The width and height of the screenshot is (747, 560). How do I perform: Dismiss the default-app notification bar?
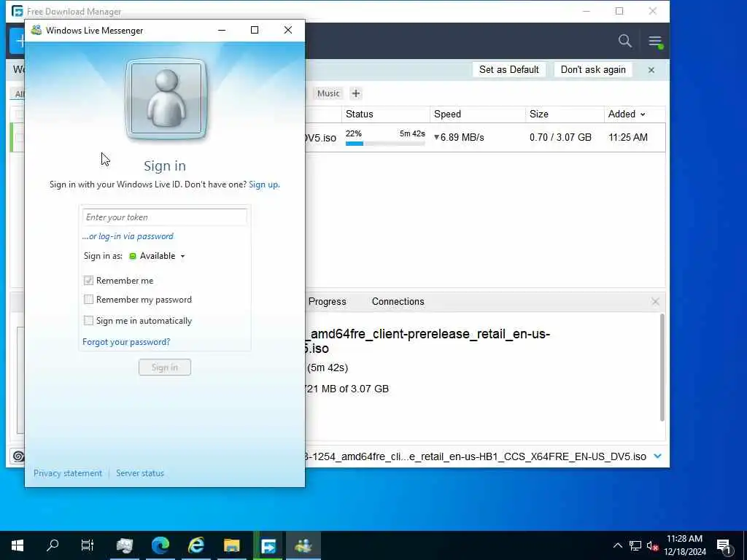[x=651, y=70]
